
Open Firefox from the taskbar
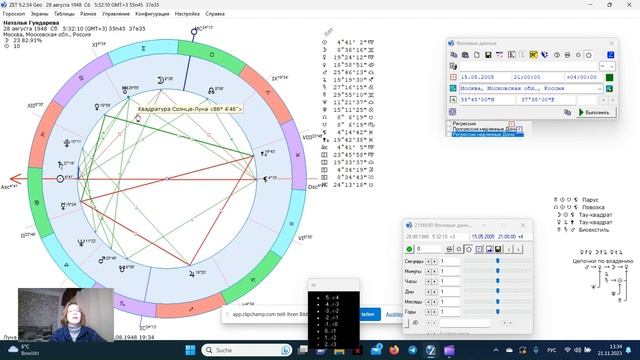tap(394, 350)
